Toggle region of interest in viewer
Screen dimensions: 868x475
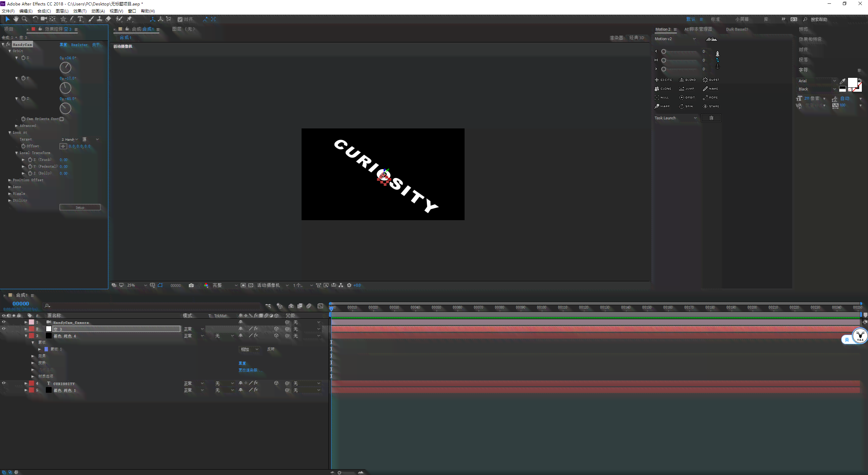click(x=243, y=285)
